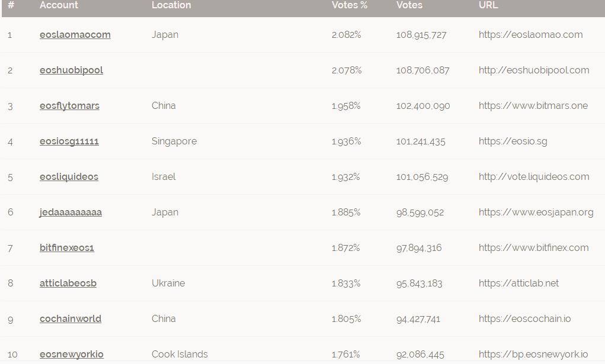Click the https://www.bitfinex.com URL

tap(534, 247)
